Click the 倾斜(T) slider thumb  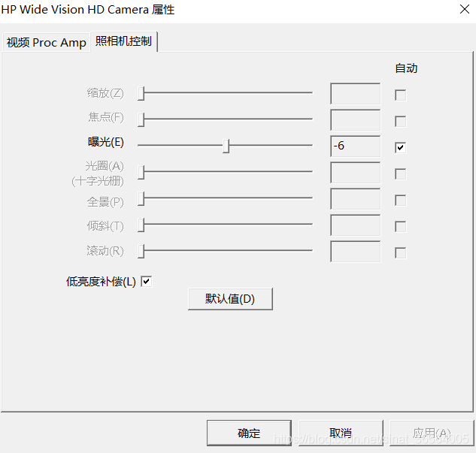click(x=141, y=225)
